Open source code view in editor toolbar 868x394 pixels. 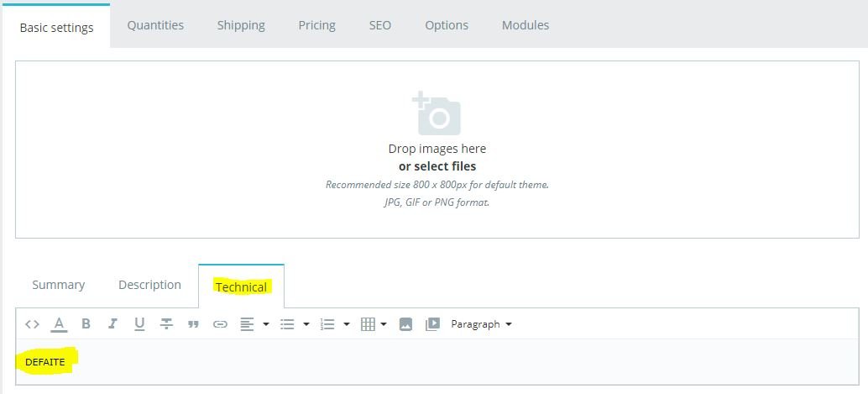[32, 324]
